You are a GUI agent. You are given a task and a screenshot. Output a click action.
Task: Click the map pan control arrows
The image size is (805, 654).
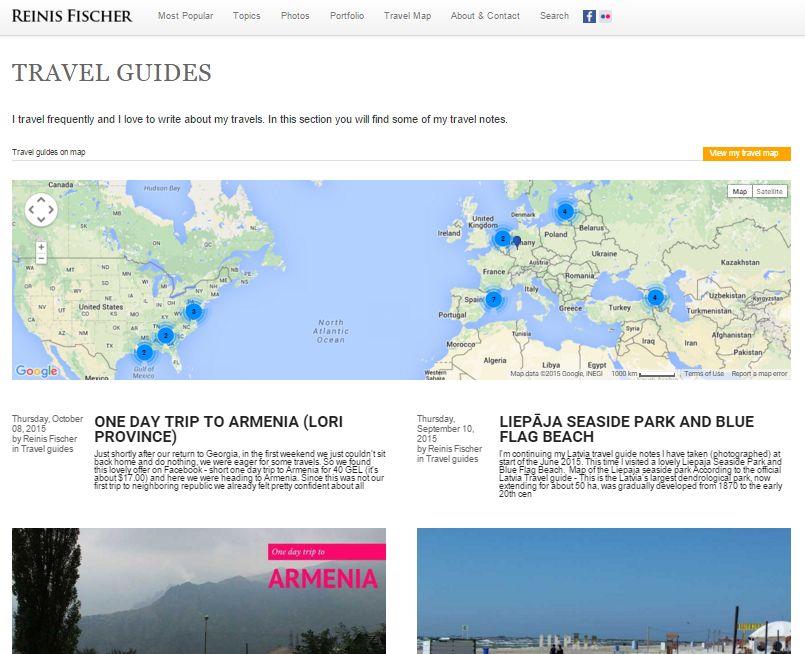point(41,209)
